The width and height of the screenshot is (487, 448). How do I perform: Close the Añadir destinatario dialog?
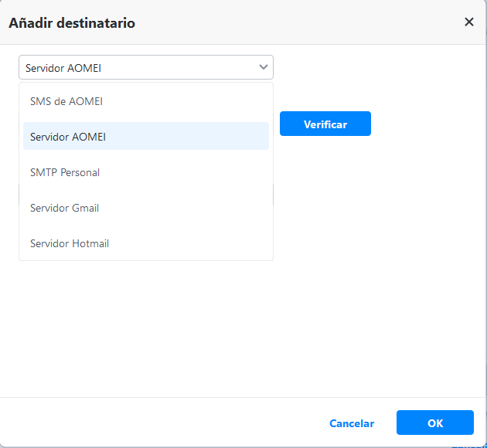(468, 22)
